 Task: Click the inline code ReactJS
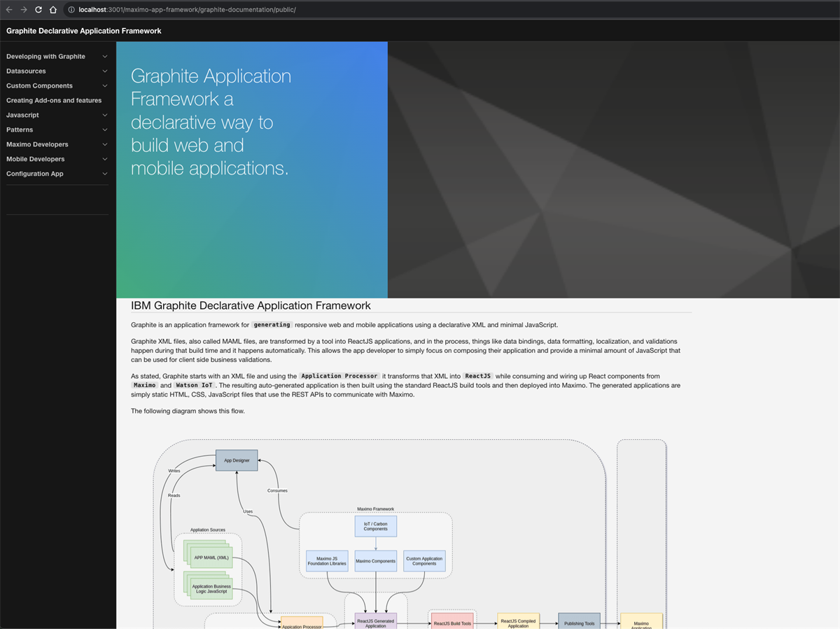[x=479, y=376]
